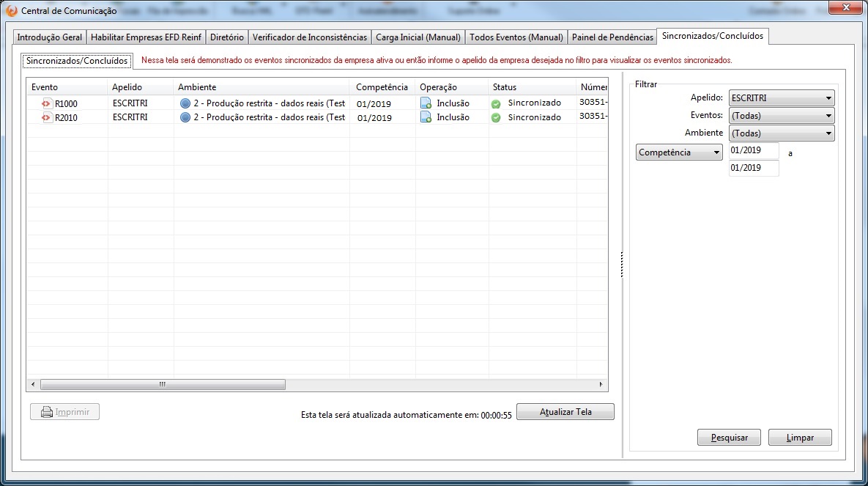The height and width of the screenshot is (486, 868).
Task: Click the start Competência date field
Action: click(754, 150)
